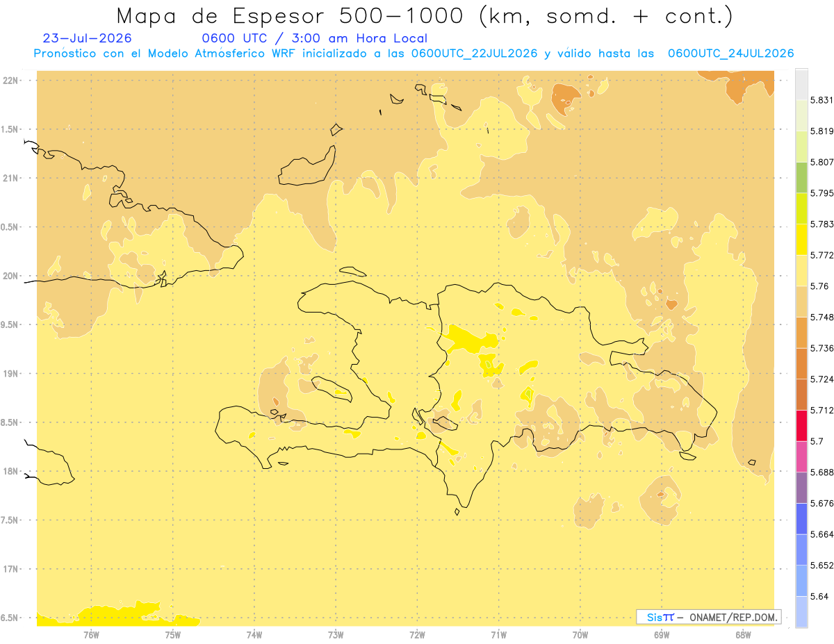834x644 pixels.
Task: Click the '0600UTC_24JUL2026' valid-until time
Action: click(x=730, y=53)
